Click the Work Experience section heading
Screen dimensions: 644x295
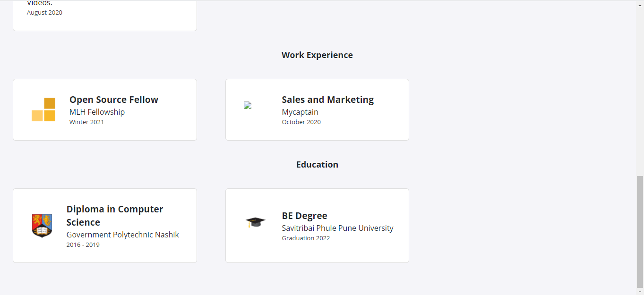(317, 55)
